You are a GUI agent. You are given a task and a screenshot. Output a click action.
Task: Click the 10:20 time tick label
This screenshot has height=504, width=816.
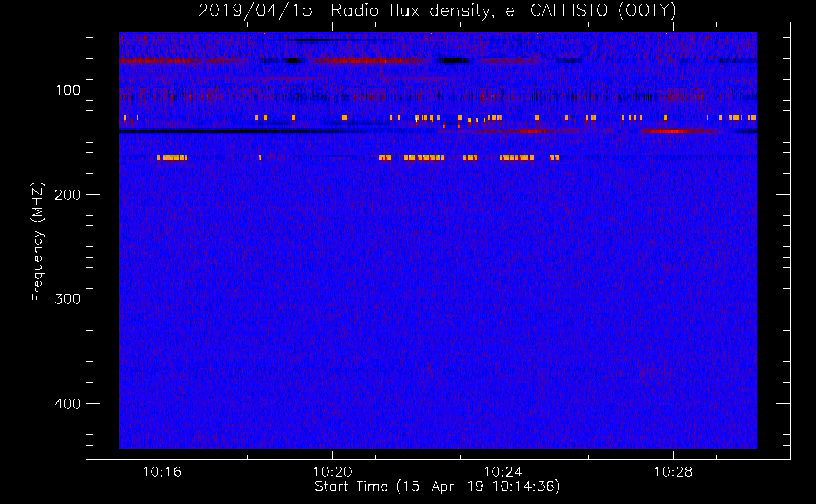(332, 472)
